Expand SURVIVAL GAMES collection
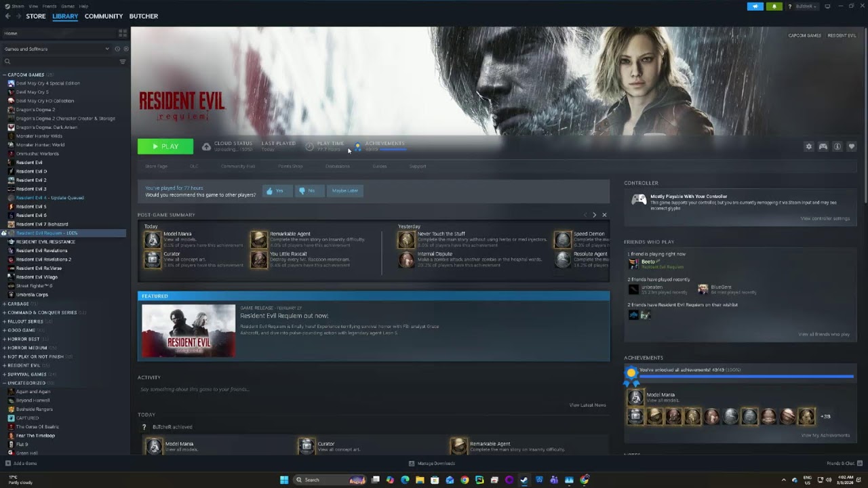 (x=4, y=374)
